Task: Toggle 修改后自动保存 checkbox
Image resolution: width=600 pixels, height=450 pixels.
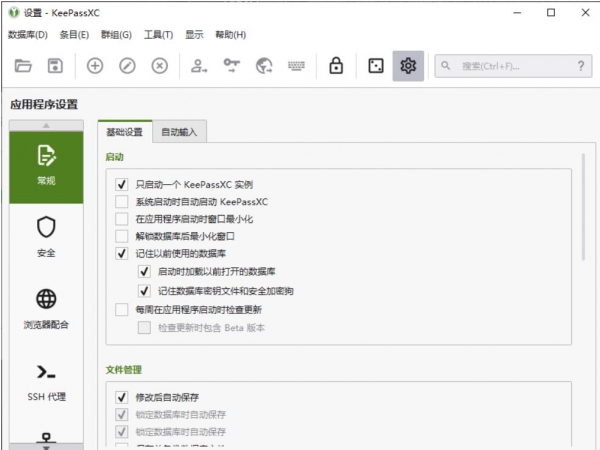Action: pyautogui.click(x=122, y=397)
